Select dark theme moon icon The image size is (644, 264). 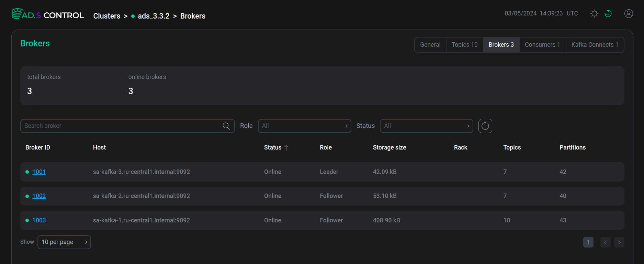(608, 13)
